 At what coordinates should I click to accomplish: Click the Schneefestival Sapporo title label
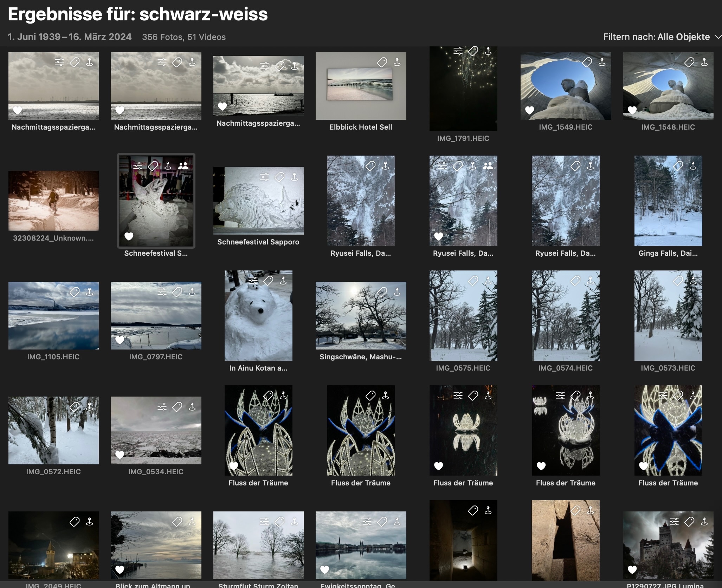point(258,242)
